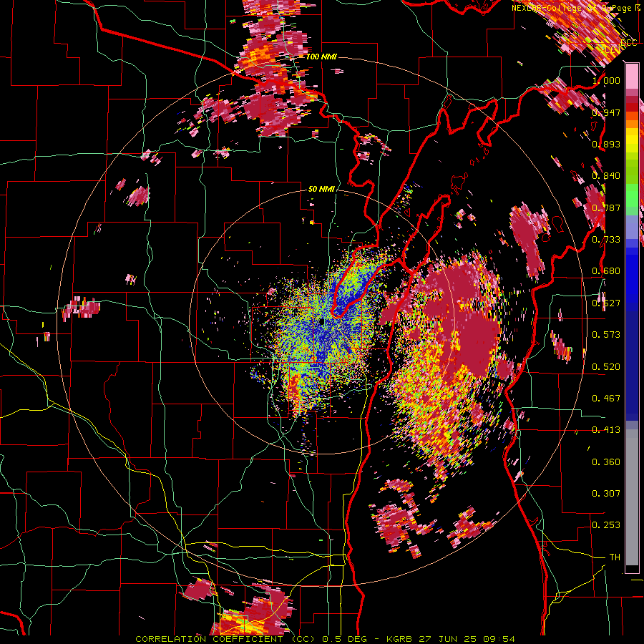Select the 0.680 value on the color scale
Viewport: 644px width, 644px height.
(606, 271)
